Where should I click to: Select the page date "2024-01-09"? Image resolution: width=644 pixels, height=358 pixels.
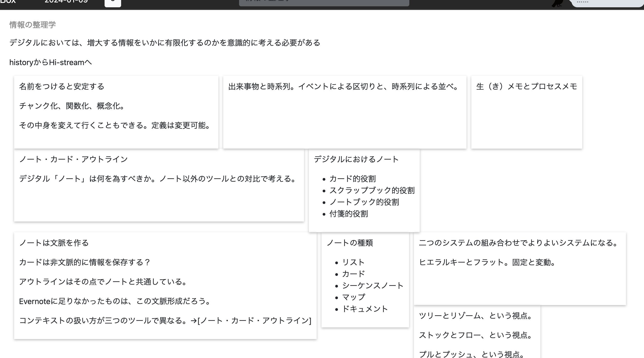66,2
